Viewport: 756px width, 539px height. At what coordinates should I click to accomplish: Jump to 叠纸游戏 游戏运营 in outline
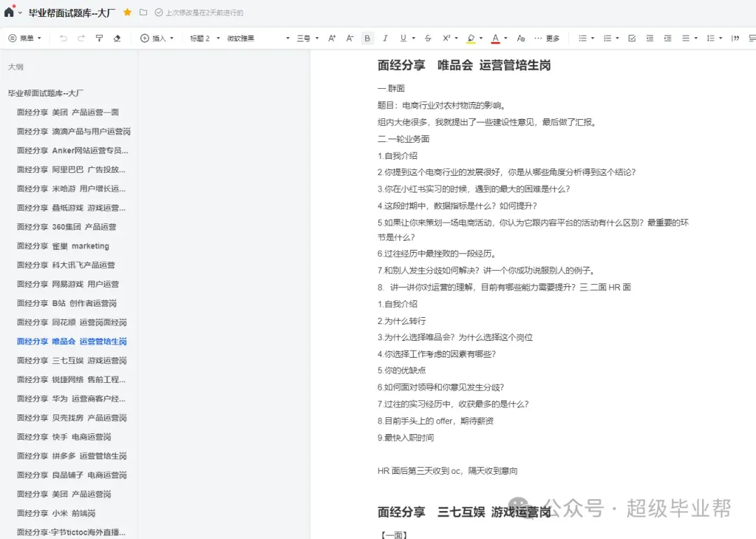pos(71,208)
